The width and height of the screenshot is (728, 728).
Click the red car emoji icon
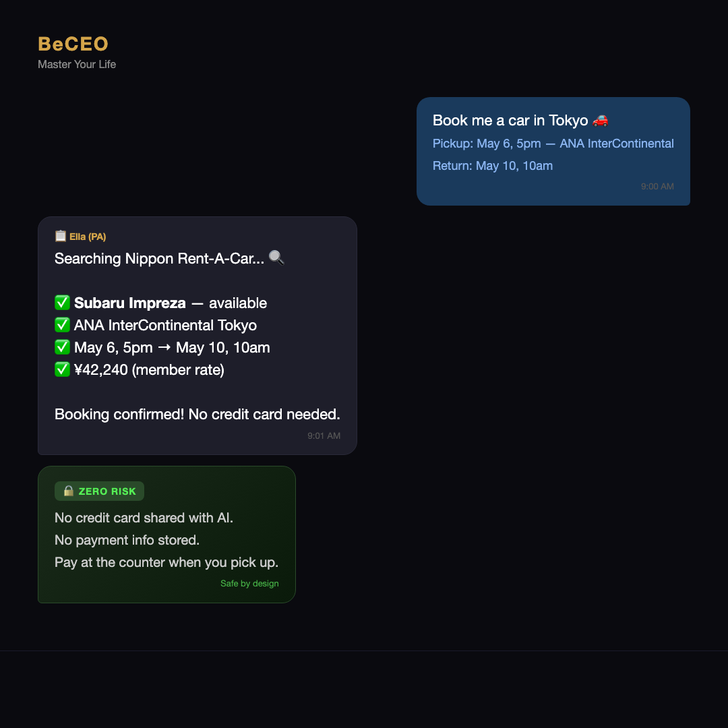tap(600, 120)
